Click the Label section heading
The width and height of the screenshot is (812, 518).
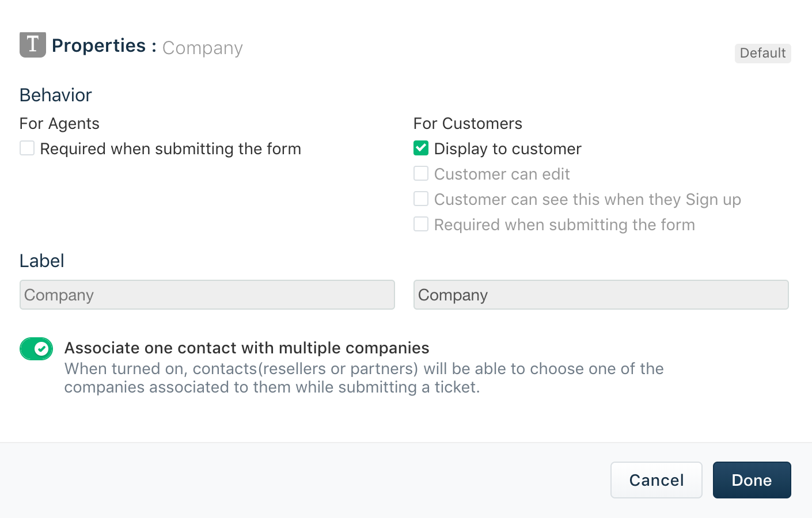click(x=42, y=261)
